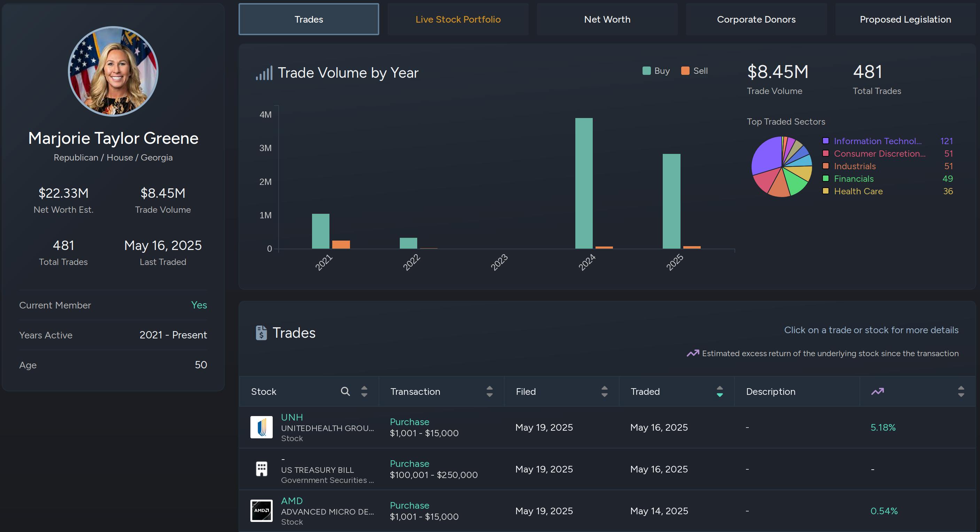Click the Information Technology count 121
This screenshot has width=980, height=532.
946,141
